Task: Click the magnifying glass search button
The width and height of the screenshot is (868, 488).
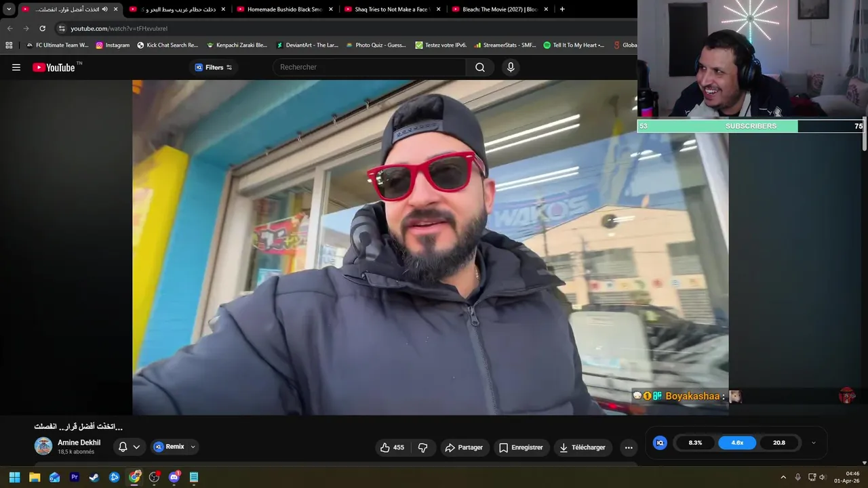Action: [x=480, y=67]
